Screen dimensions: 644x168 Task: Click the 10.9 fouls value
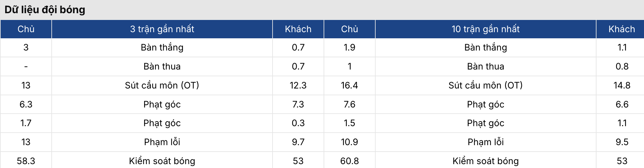coord(349,142)
